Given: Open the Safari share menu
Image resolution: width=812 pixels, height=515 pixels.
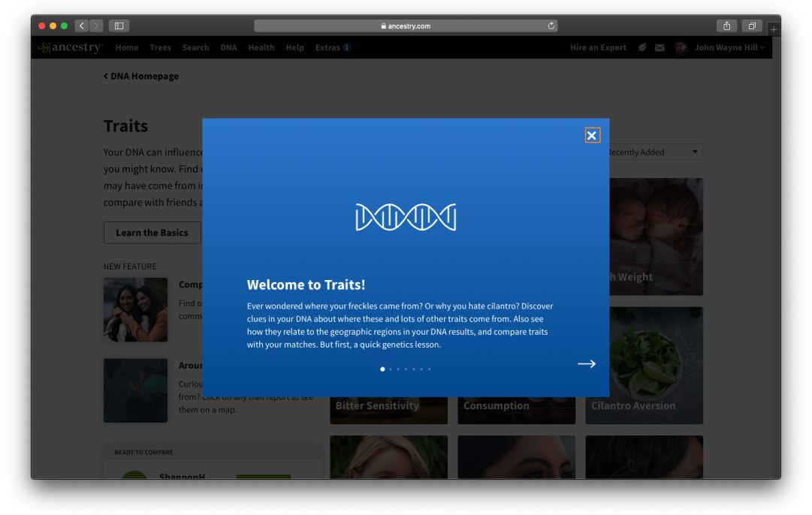Looking at the screenshot, I should (727, 26).
